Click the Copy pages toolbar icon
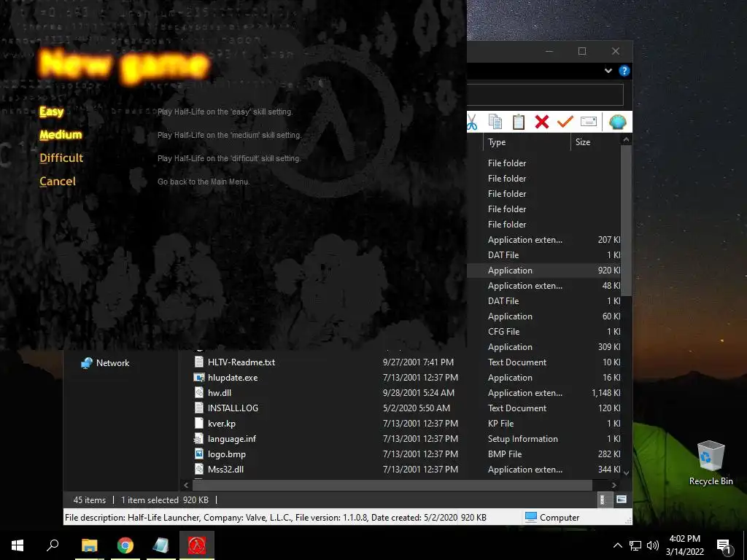Screen dimensions: 747x560 (x=495, y=122)
